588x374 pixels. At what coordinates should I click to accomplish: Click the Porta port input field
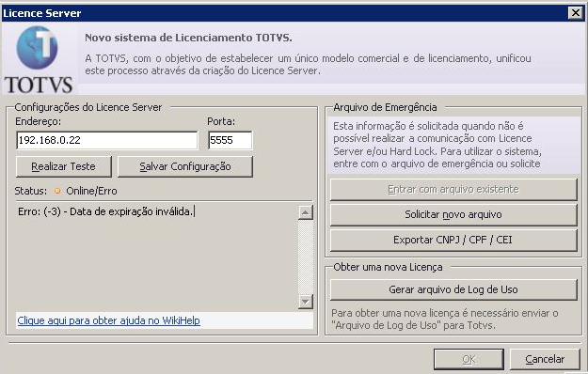(230, 140)
